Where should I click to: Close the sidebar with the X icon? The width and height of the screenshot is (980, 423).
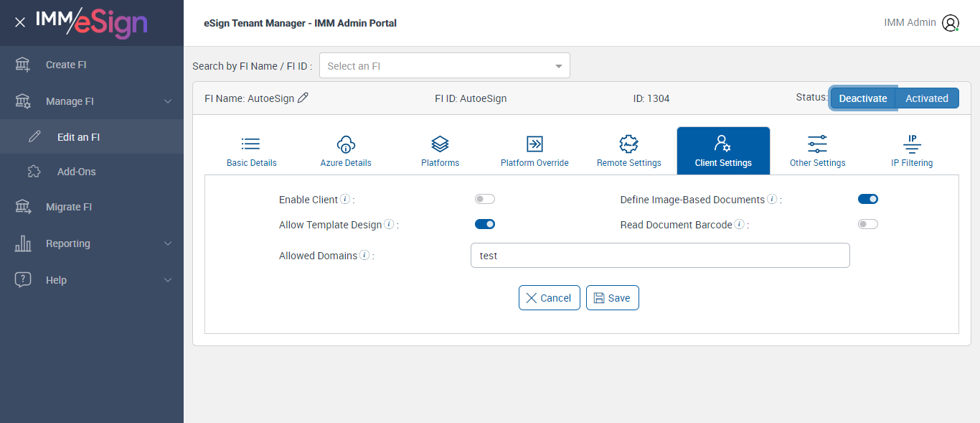pos(20,23)
